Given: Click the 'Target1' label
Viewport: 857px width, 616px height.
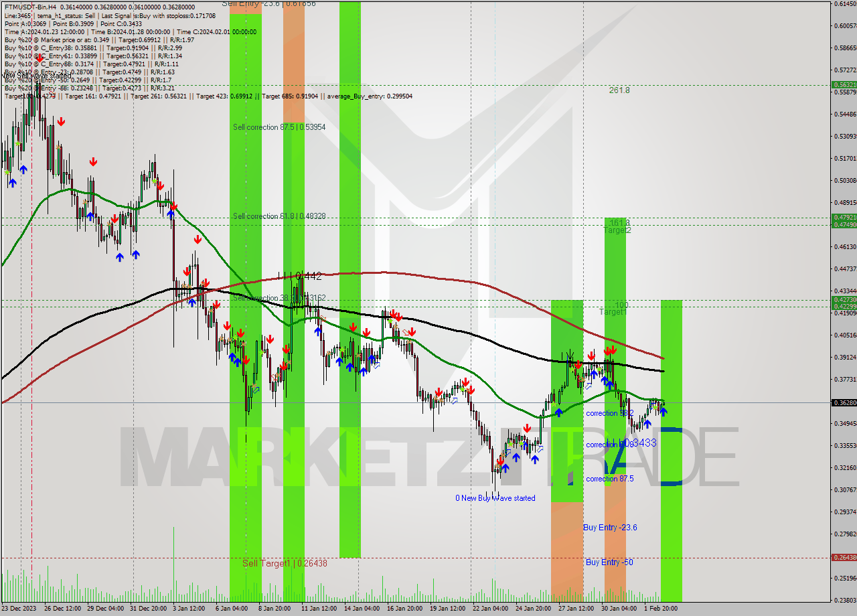Looking at the screenshot, I should pos(613,312).
